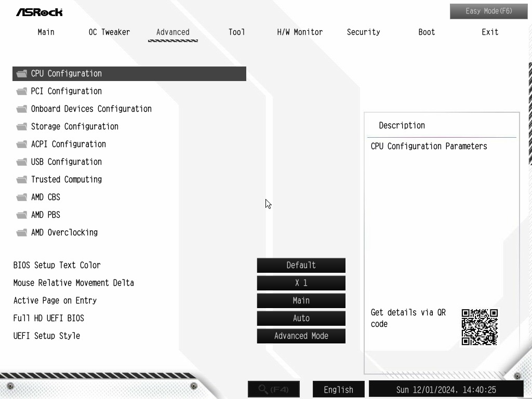Screen dimensions: 532x399
Task: Click the QR code image
Action: coord(480,327)
